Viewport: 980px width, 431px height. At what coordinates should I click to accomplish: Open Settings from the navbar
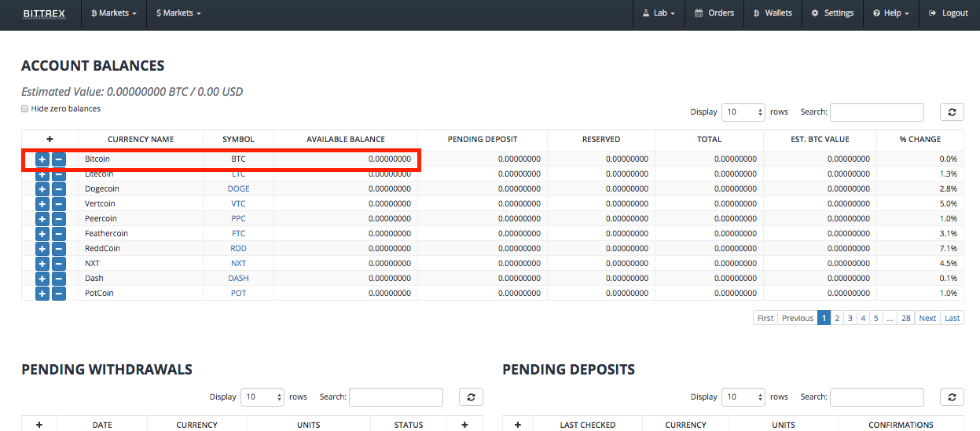pos(832,13)
